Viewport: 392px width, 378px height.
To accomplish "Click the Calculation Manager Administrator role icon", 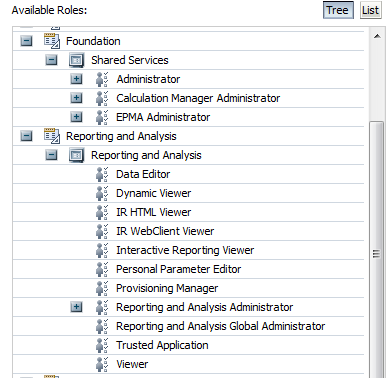I will 102,98.
